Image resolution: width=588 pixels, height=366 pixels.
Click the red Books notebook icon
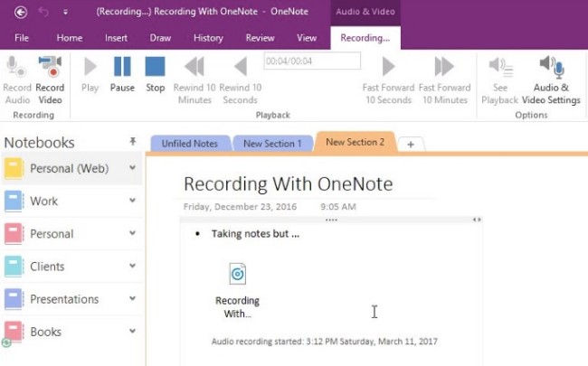[x=14, y=332]
